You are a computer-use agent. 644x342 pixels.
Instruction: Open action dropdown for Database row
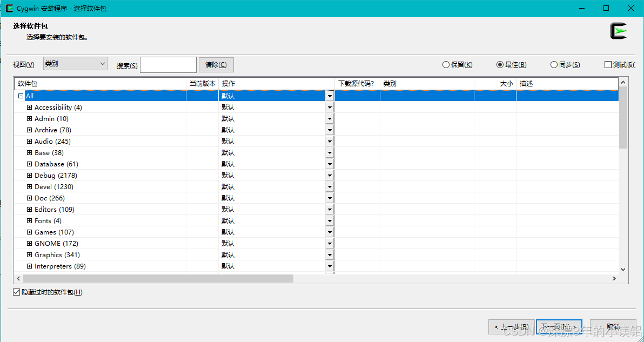[330, 164]
